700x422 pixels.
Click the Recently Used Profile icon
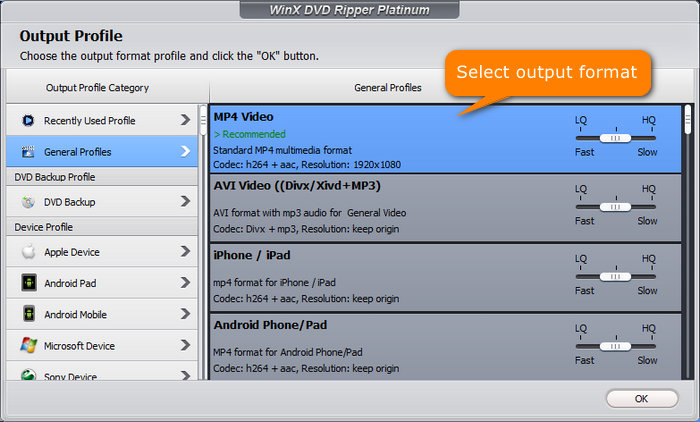click(x=28, y=121)
